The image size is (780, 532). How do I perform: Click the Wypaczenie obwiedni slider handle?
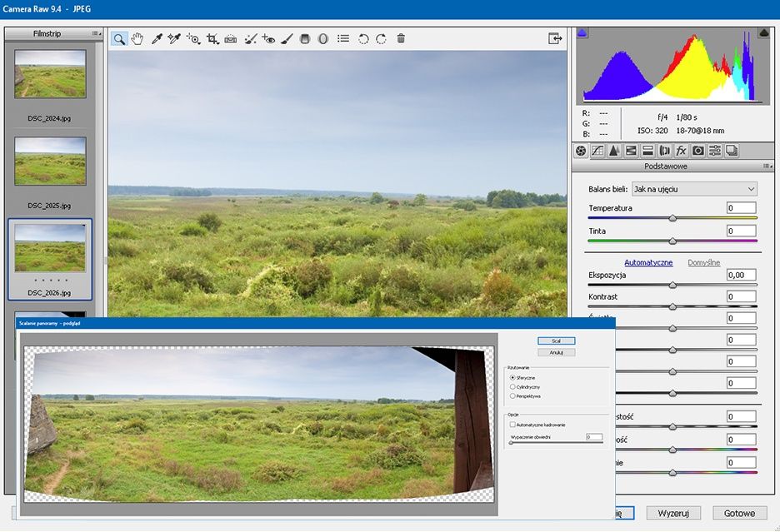tap(511, 443)
